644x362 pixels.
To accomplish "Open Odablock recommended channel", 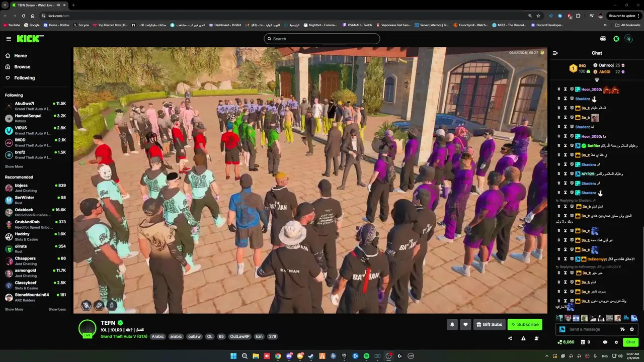I will (35, 212).
